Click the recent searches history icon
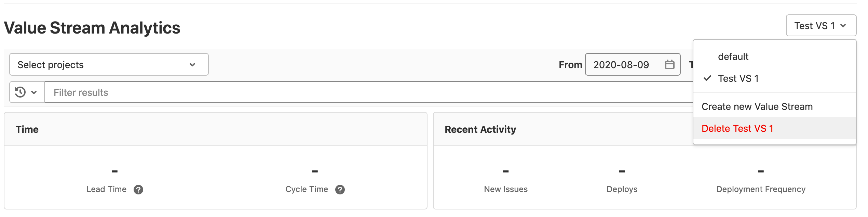Image resolution: width=868 pixels, height=217 pixels. 21,92
